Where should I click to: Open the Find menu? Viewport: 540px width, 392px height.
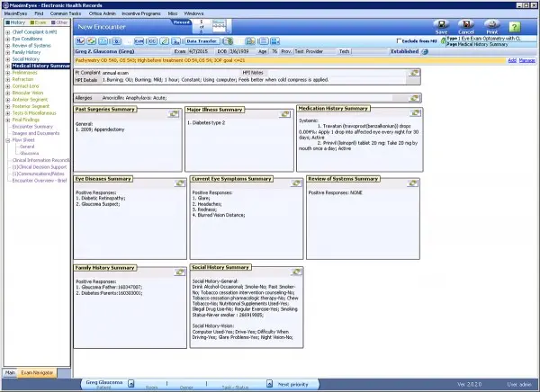point(39,13)
